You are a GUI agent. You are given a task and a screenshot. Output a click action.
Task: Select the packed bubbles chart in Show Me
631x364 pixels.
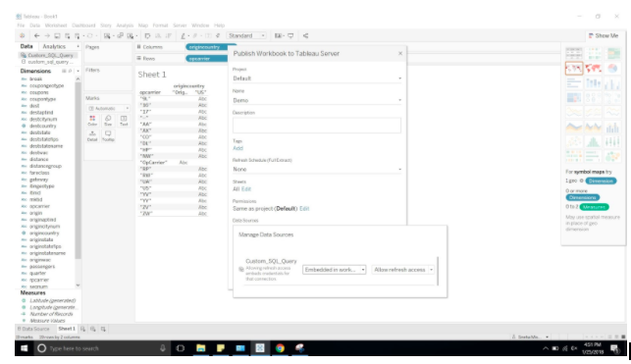tap(612, 156)
